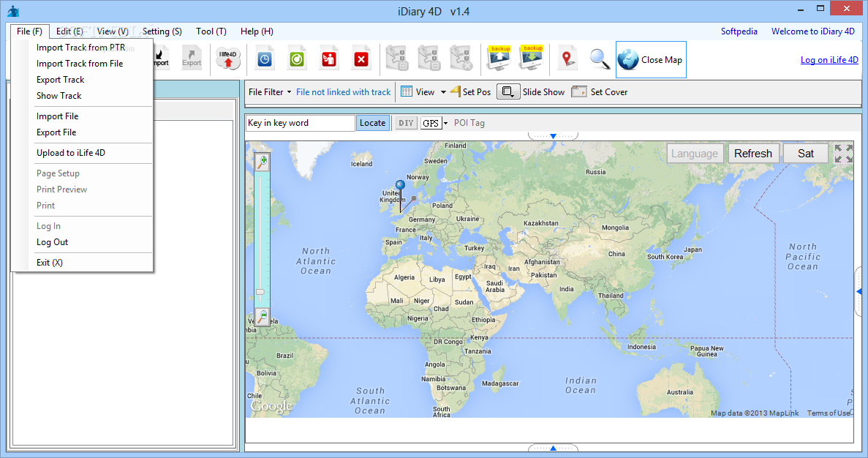Image resolution: width=868 pixels, height=458 pixels.
Task: Collapse panel using top blue down arrow
Action: (553, 135)
